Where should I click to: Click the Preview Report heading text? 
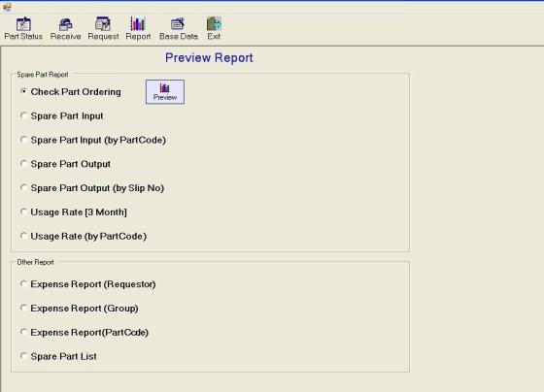[209, 57]
